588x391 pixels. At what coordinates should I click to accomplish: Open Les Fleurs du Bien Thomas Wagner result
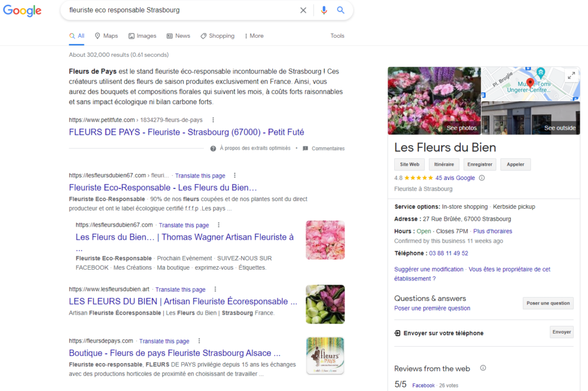pos(184,237)
